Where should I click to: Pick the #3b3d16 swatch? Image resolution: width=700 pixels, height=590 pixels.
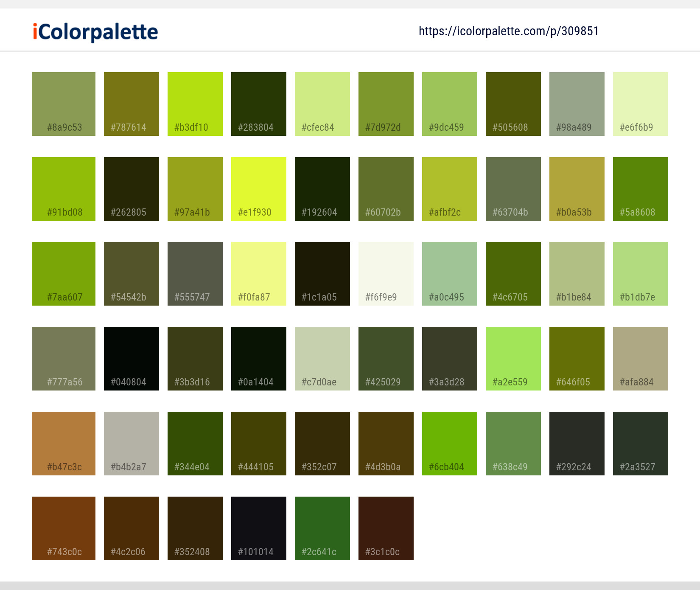pos(195,359)
